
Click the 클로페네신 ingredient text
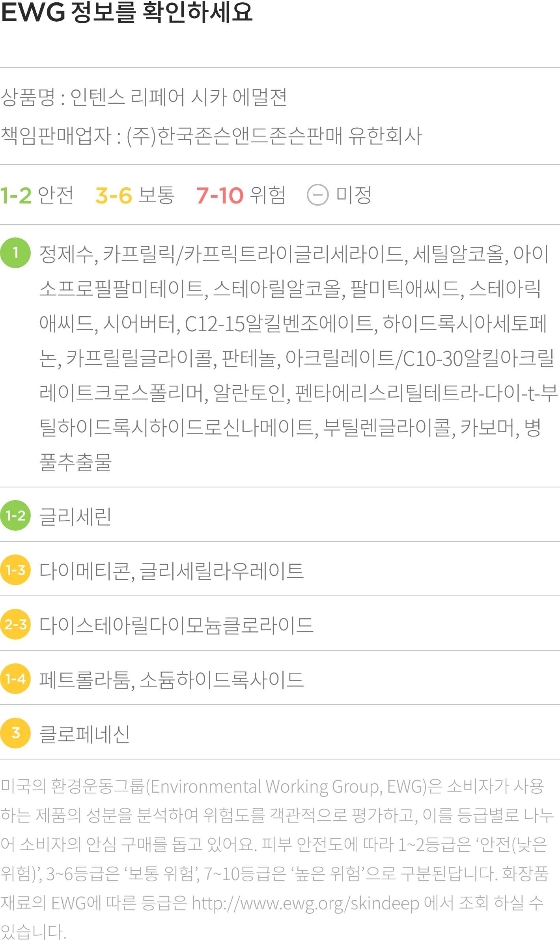(x=84, y=734)
